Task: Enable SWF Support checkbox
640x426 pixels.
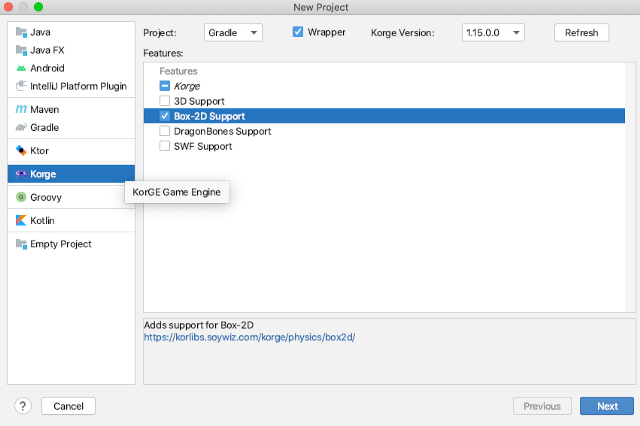Action: (164, 146)
